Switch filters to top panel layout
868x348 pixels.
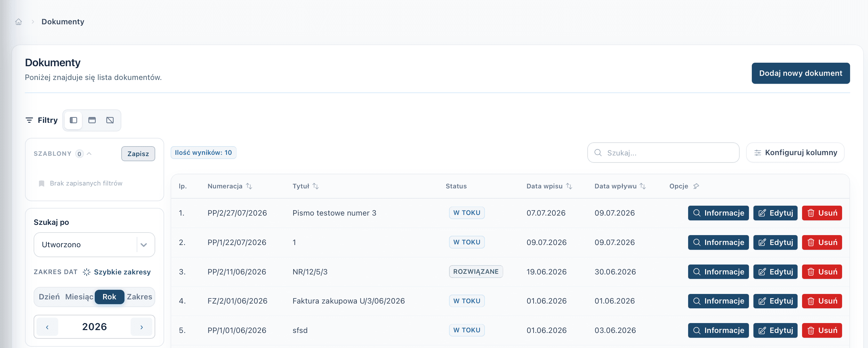[x=92, y=120]
